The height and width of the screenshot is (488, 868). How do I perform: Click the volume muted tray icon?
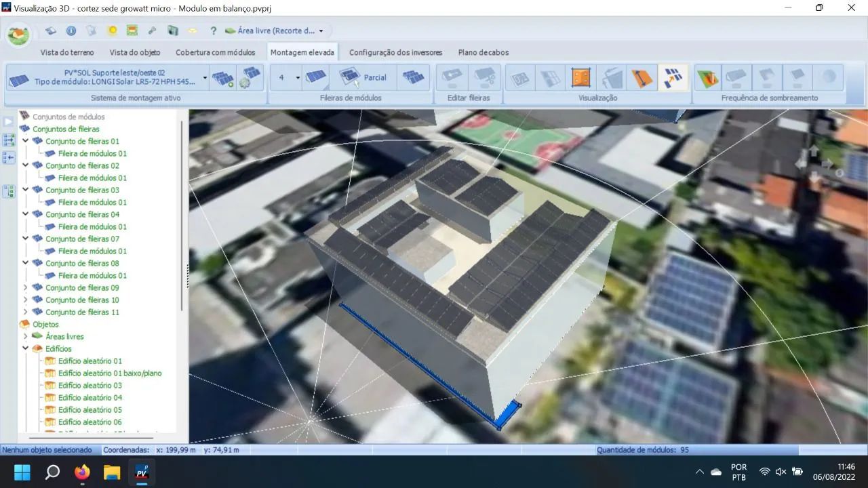coord(781,472)
